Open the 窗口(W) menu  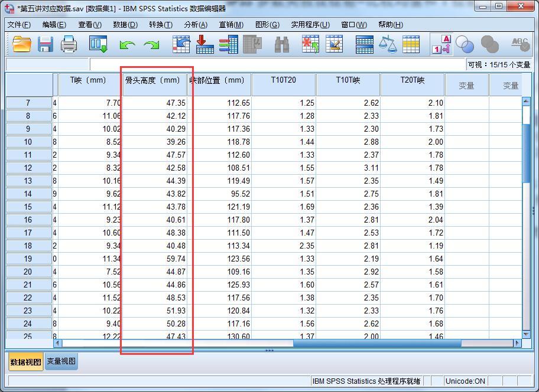point(353,25)
